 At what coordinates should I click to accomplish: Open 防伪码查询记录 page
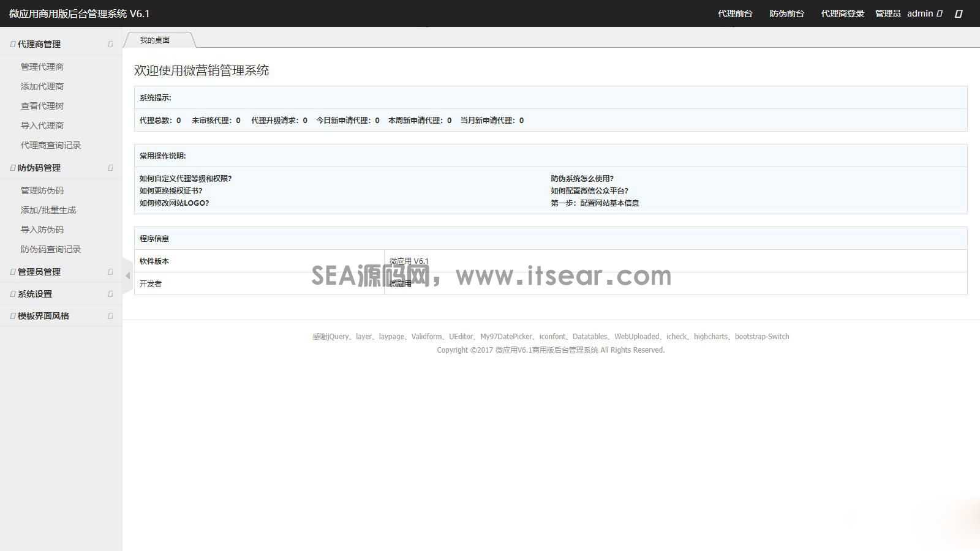(x=51, y=249)
